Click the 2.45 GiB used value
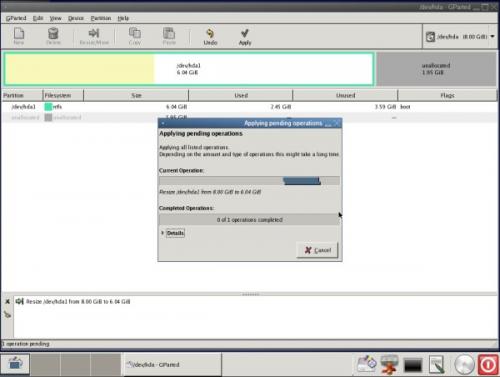 (x=281, y=107)
